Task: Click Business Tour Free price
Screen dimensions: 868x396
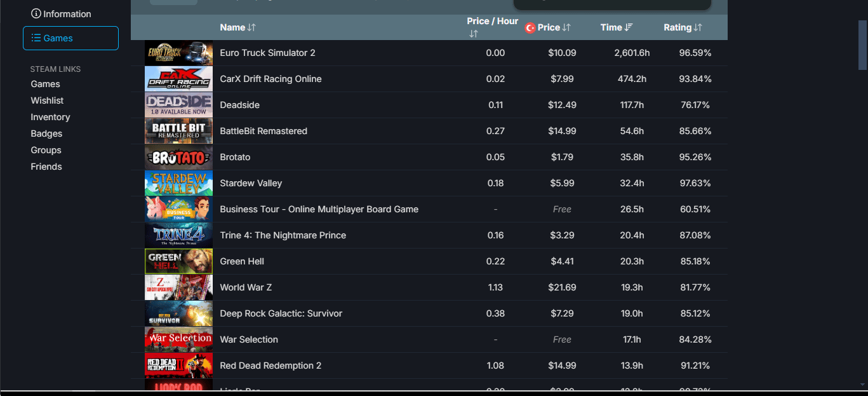Action: click(562, 209)
